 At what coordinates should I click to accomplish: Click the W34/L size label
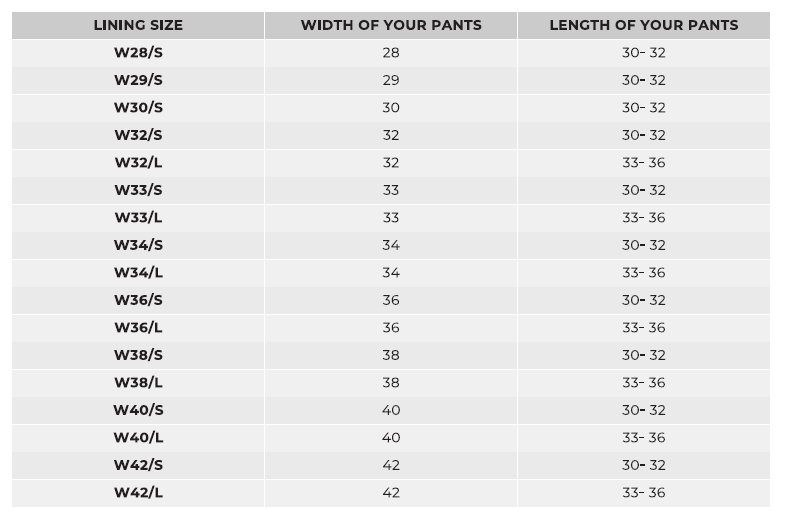click(x=138, y=272)
